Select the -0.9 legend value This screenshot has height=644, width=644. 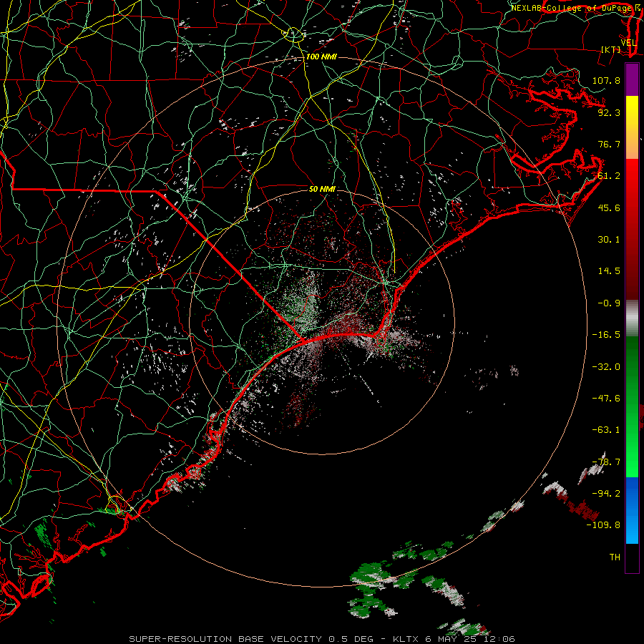(609, 303)
